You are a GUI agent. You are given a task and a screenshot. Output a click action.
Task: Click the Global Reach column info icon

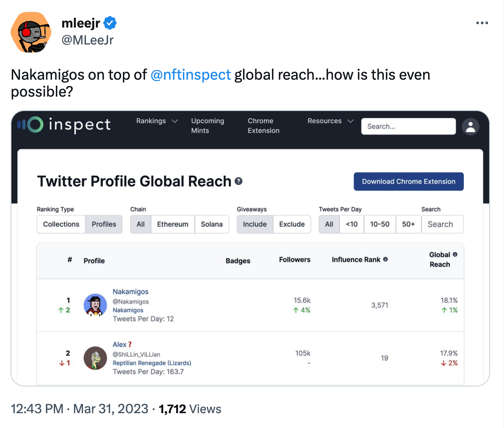tap(455, 255)
